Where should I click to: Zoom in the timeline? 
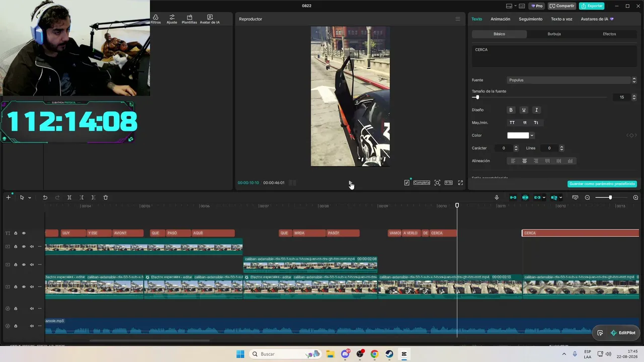635,198
